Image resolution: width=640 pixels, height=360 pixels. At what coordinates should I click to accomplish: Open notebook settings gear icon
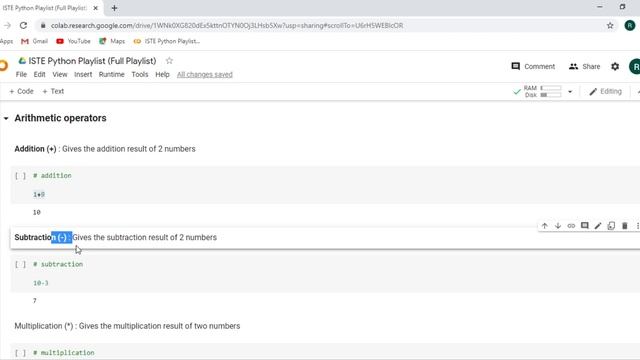(615, 66)
